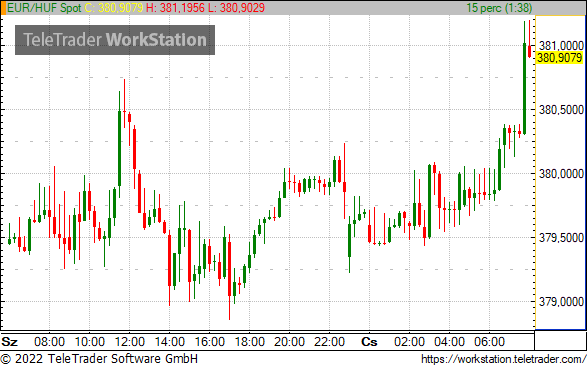
Task: Click the high value H: 381,1956 in header
Action: click(x=175, y=8)
